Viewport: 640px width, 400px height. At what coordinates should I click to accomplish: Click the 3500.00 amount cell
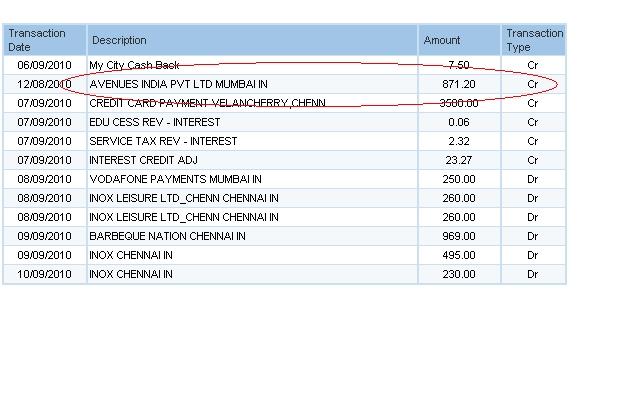point(459,103)
